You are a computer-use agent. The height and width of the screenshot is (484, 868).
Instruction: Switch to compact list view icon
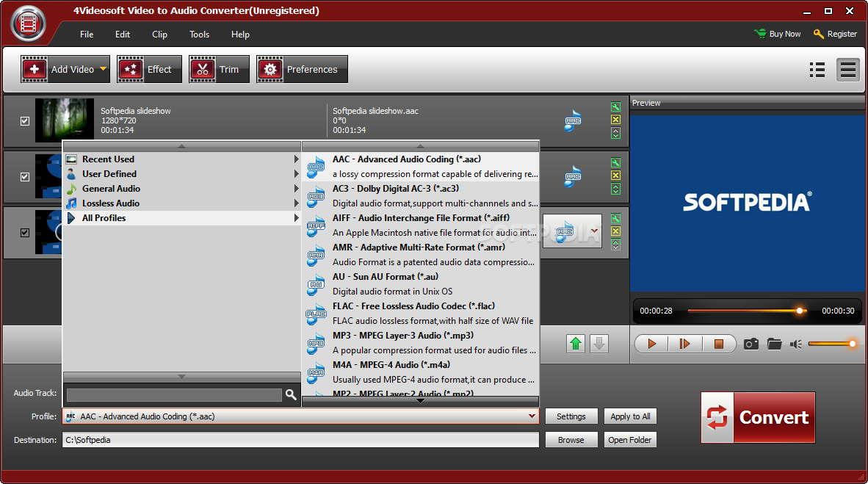pos(847,70)
